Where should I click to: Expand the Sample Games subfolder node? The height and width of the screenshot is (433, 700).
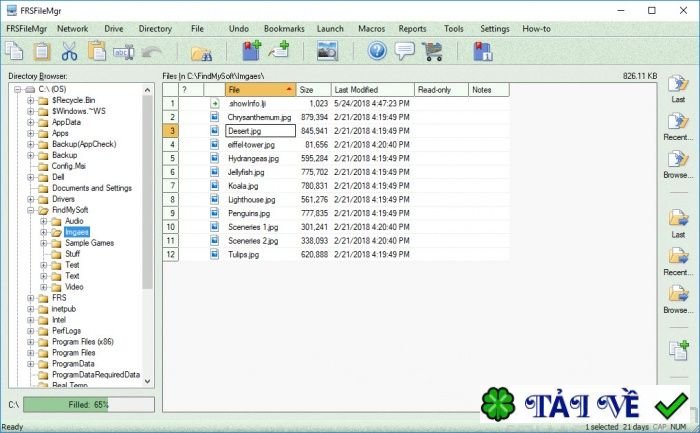point(44,243)
